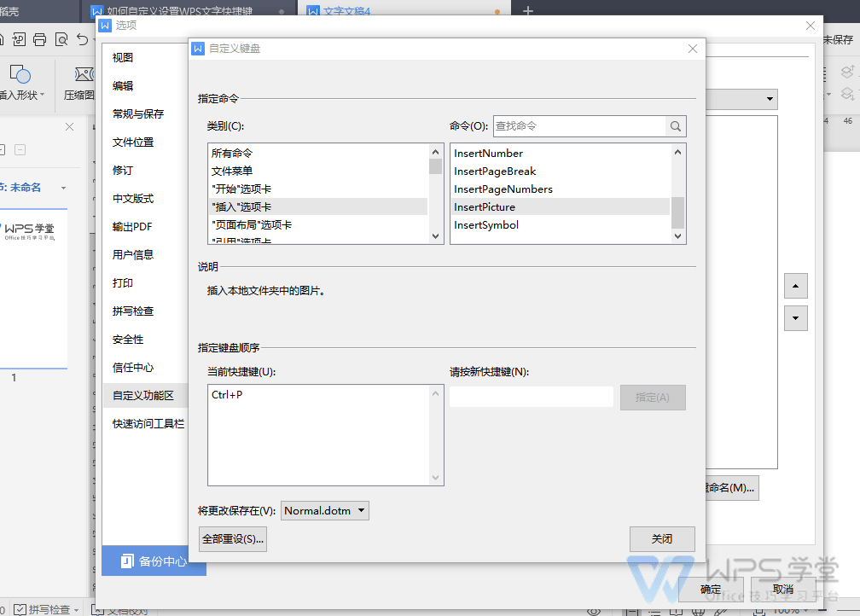Screen dimensions: 860x616
Task: Select User Information in Options sidebar
Action: [133, 255]
